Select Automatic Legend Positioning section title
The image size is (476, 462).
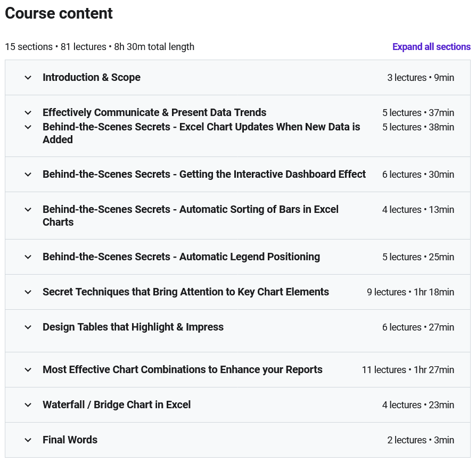[181, 257]
